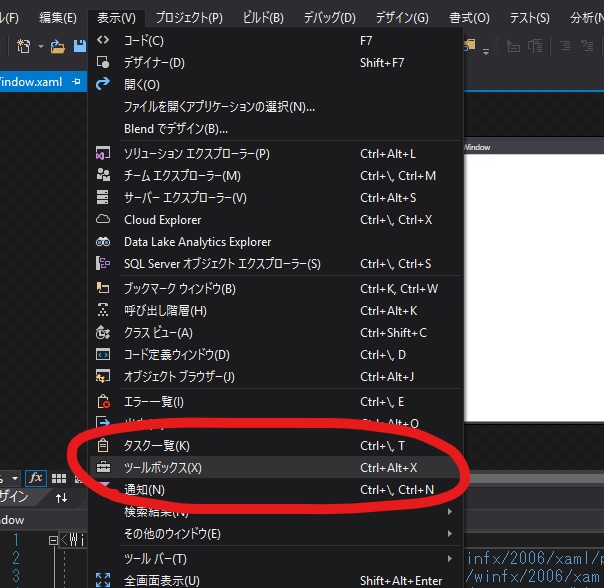Open ブックマーク ウィンドウ(B)
The width and height of the screenshot is (604, 588).
[275, 288]
